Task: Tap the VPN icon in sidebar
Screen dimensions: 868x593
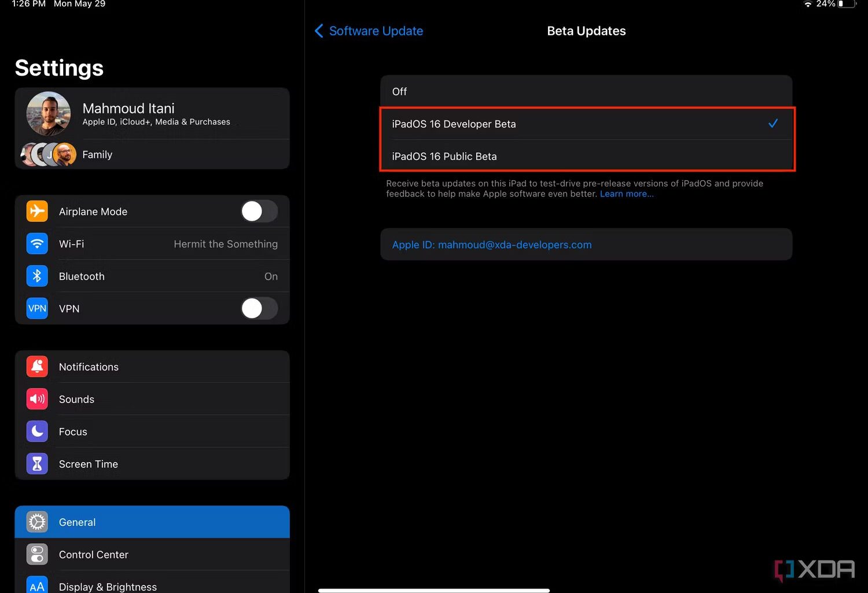Action: click(37, 309)
